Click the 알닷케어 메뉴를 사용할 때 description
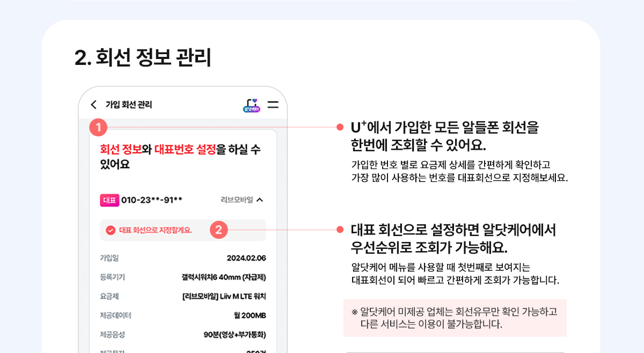Image resolution: width=644 pixels, height=353 pixels. (455, 274)
